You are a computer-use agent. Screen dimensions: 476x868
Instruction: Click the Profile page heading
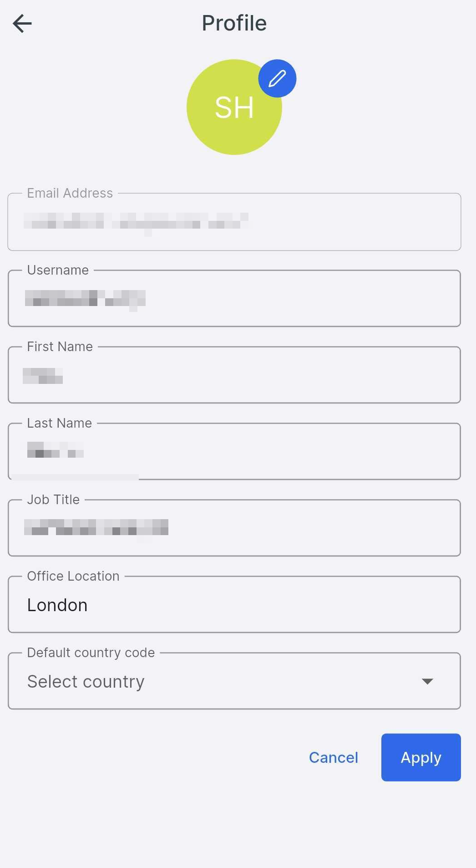coord(234,23)
